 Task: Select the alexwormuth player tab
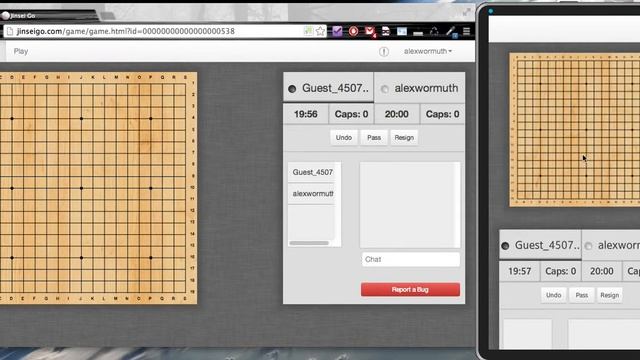(419, 87)
